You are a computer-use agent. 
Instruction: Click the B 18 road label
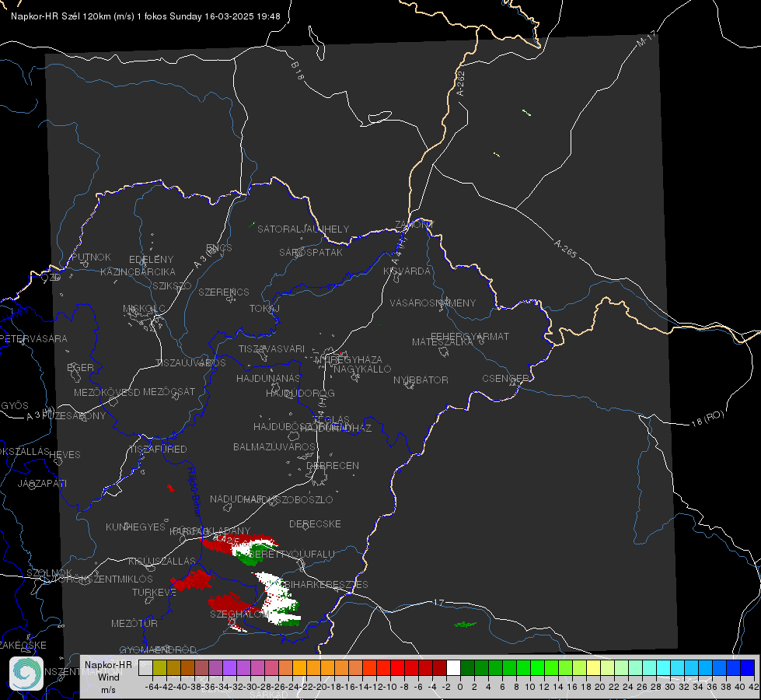click(298, 71)
